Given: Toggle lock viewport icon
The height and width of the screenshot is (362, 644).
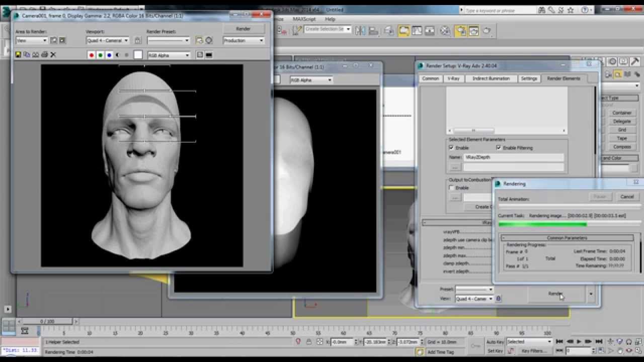Looking at the screenshot, I should pyautogui.click(x=137, y=40).
